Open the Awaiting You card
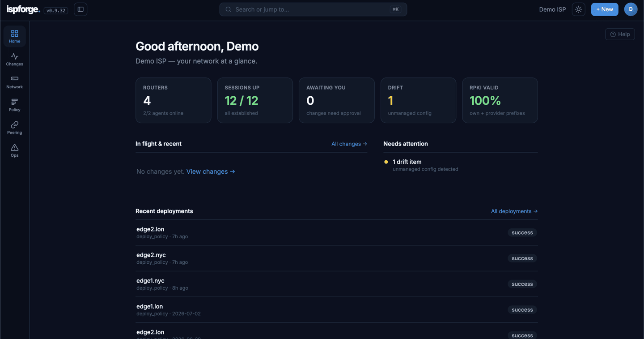This screenshot has height=339, width=644. (337, 100)
